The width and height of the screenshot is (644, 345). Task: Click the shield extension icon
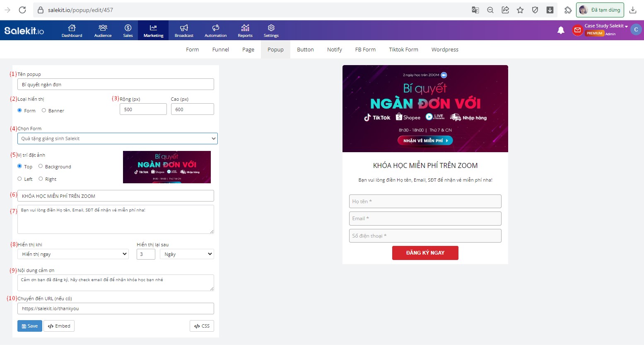535,10
